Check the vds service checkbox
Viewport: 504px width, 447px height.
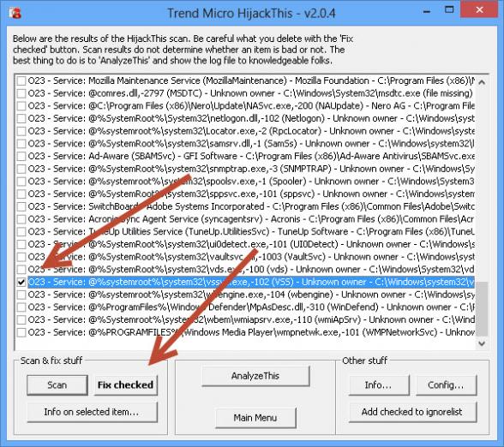21,270
